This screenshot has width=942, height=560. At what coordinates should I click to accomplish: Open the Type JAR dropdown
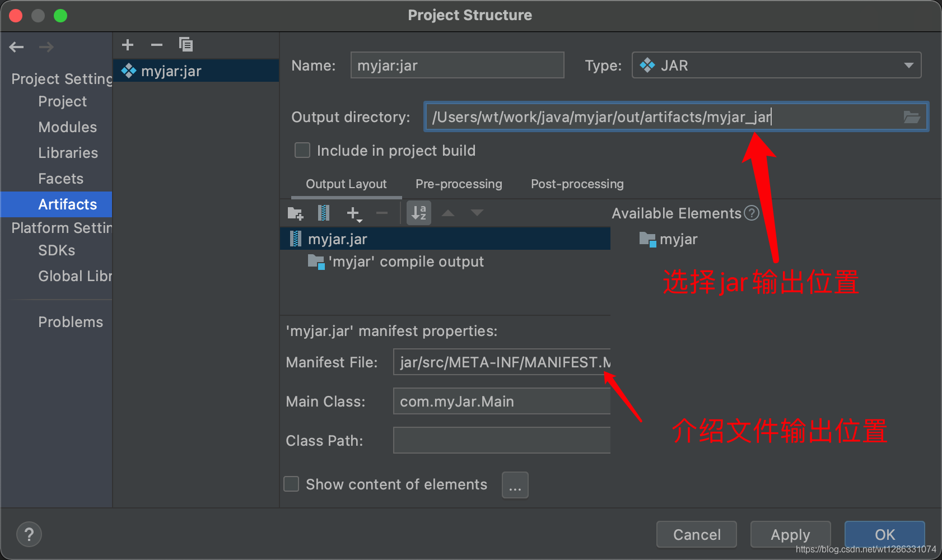(x=776, y=66)
